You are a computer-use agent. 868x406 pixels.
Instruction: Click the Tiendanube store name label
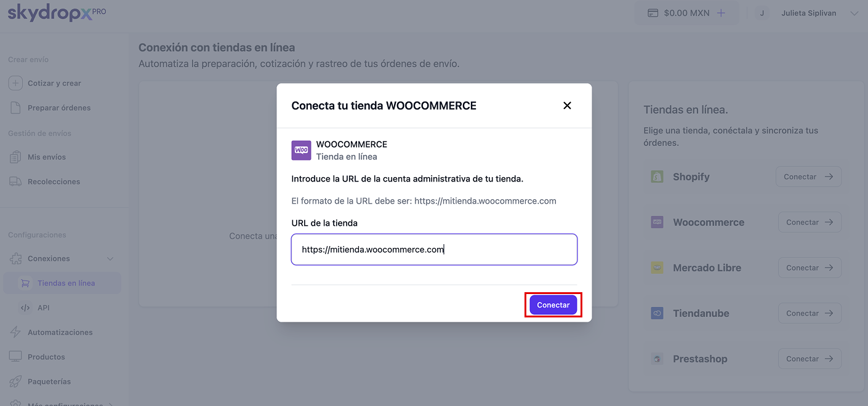701,313
